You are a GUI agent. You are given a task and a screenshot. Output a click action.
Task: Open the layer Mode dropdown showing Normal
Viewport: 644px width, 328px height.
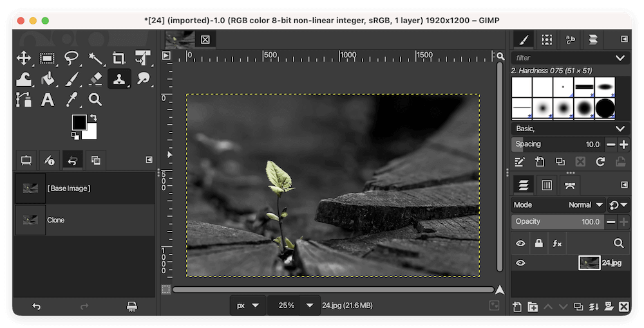[x=558, y=205]
